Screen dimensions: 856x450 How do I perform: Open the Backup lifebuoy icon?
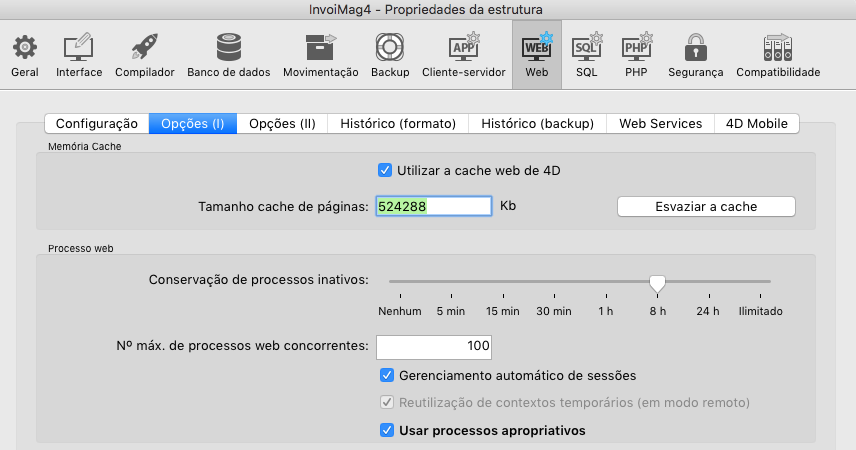390,48
